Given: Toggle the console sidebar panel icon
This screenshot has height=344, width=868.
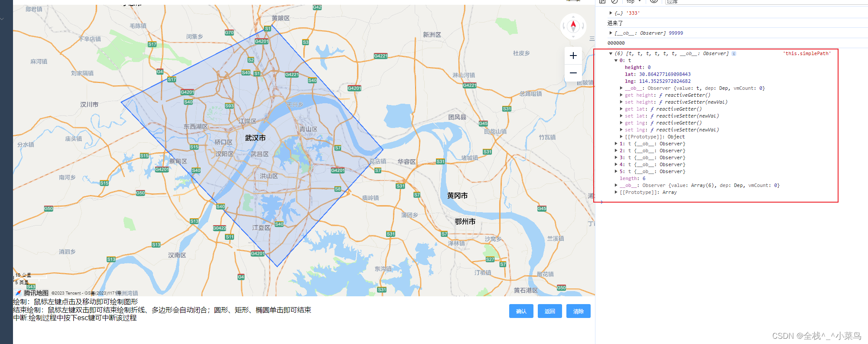Looking at the screenshot, I should click(x=602, y=2).
